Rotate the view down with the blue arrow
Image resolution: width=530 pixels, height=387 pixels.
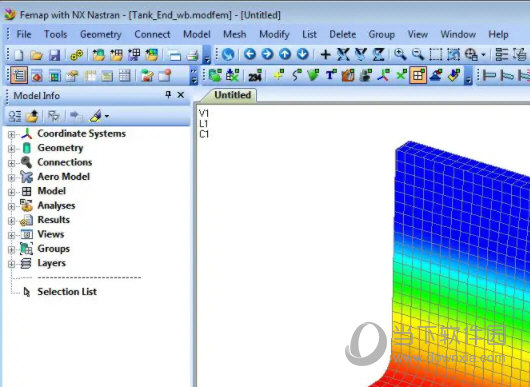coord(303,54)
